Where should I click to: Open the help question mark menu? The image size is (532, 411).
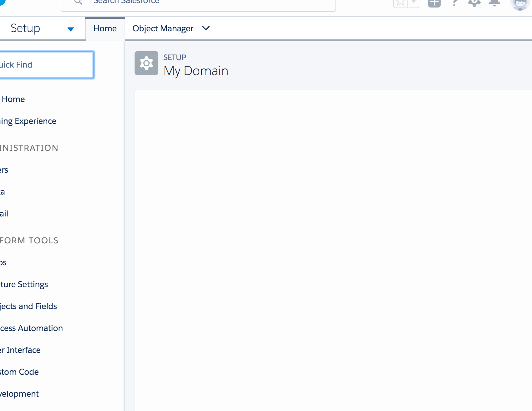455,3
